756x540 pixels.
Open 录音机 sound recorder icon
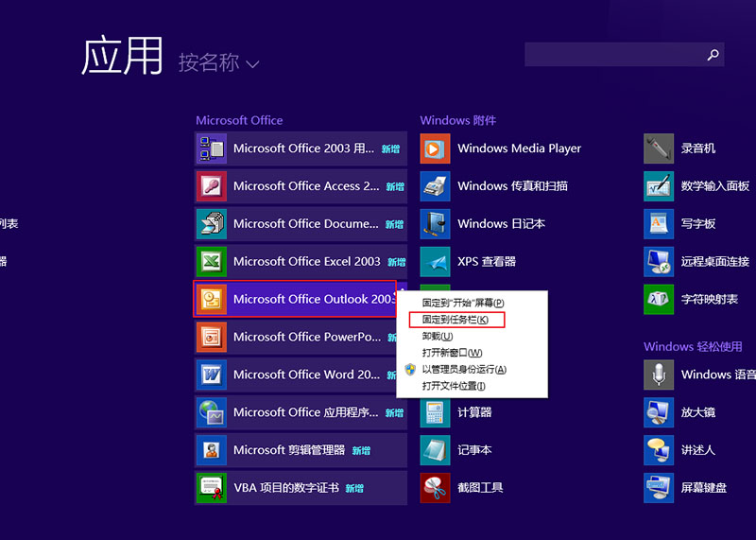point(659,148)
